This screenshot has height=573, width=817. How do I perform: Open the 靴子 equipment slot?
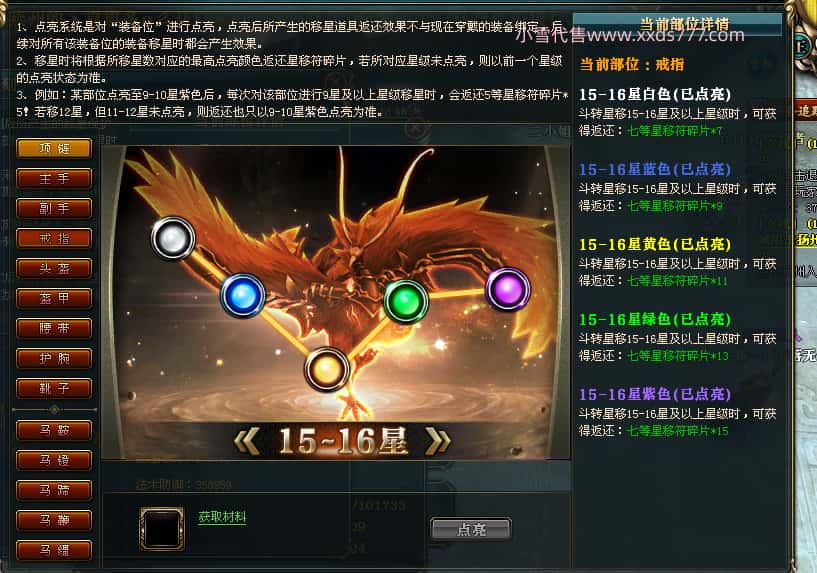[54, 388]
